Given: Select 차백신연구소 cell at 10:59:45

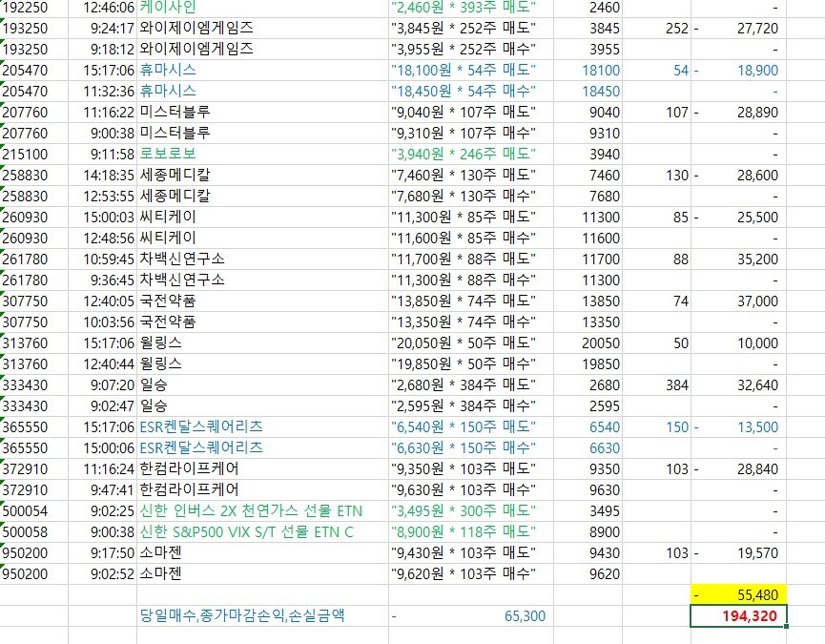Looking at the screenshot, I should [262, 260].
